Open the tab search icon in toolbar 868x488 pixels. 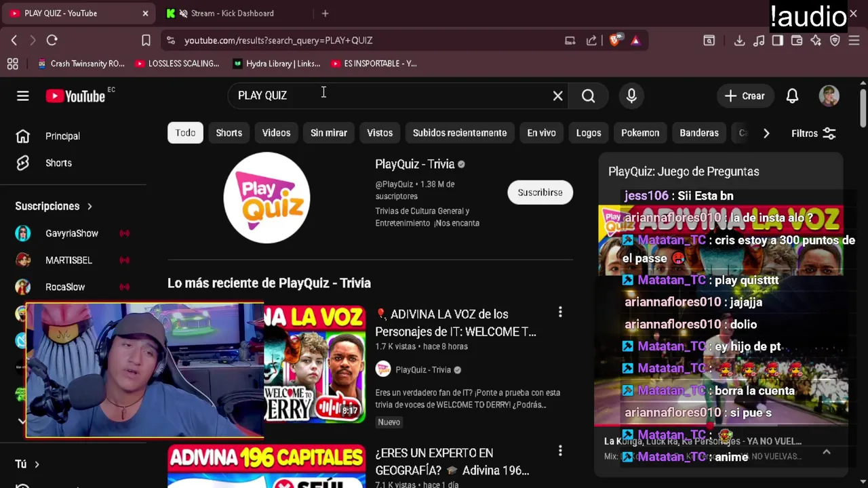click(709, 41)
